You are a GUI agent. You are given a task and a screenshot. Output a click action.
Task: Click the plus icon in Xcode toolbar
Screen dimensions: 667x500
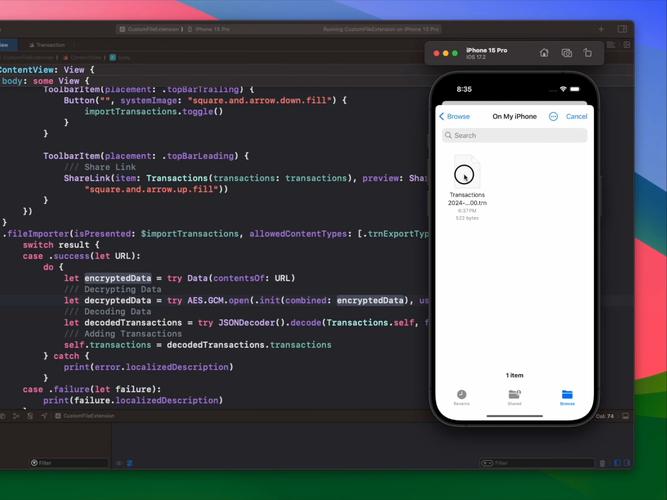[601, 29]
